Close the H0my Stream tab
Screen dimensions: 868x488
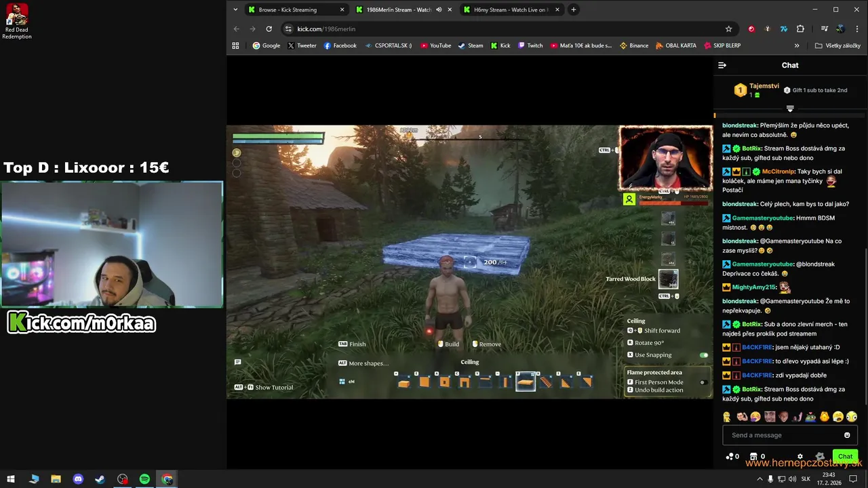[x=557, y=9]
